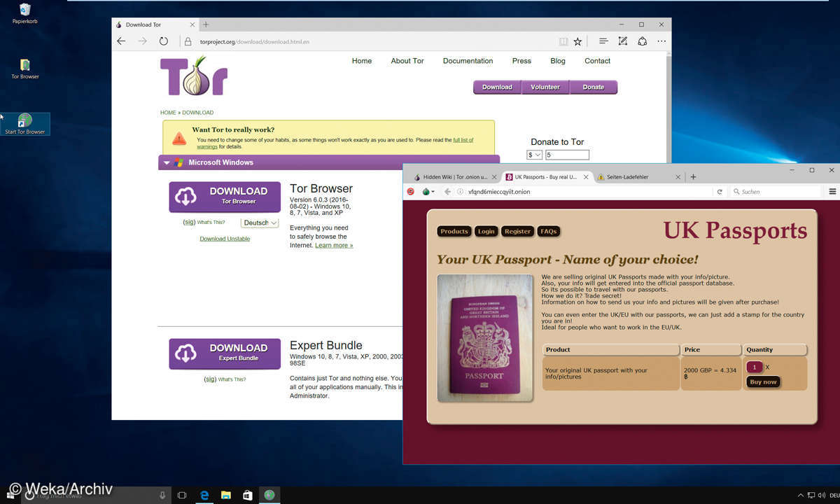Click the HOME breadcrumb link

pyautogui.click(x=168, y=113)
